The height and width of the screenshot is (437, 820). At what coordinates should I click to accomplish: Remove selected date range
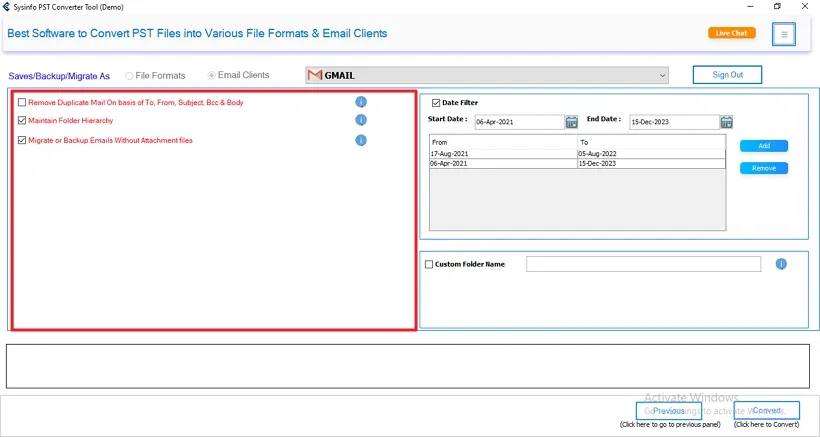click(x=764, y=168)
